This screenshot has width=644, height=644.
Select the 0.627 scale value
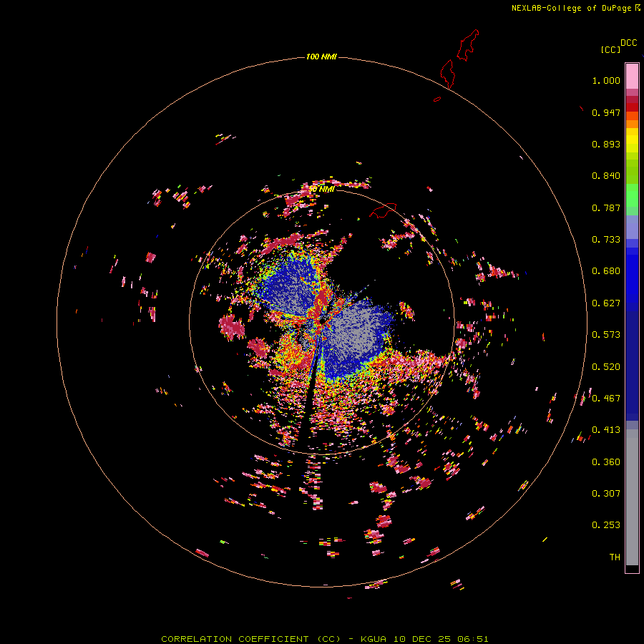click(x=606, y=303)
